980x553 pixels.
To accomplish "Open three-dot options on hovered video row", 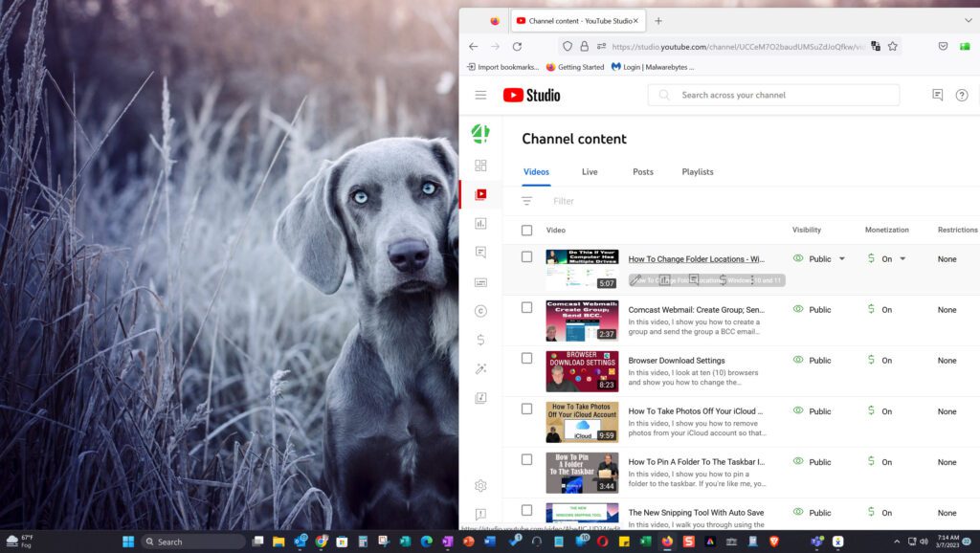I will pos(752,280).
